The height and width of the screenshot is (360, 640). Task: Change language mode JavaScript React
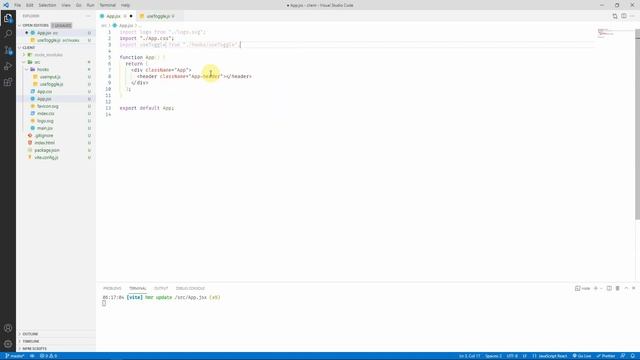550,356
